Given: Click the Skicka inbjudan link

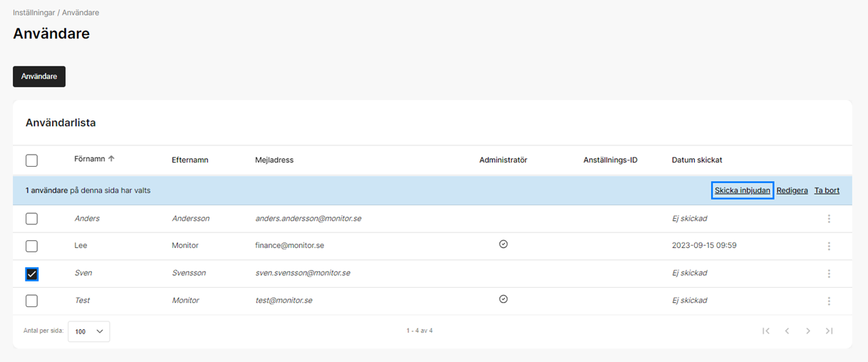Looking at the screenshot, I should coord(742,191).
